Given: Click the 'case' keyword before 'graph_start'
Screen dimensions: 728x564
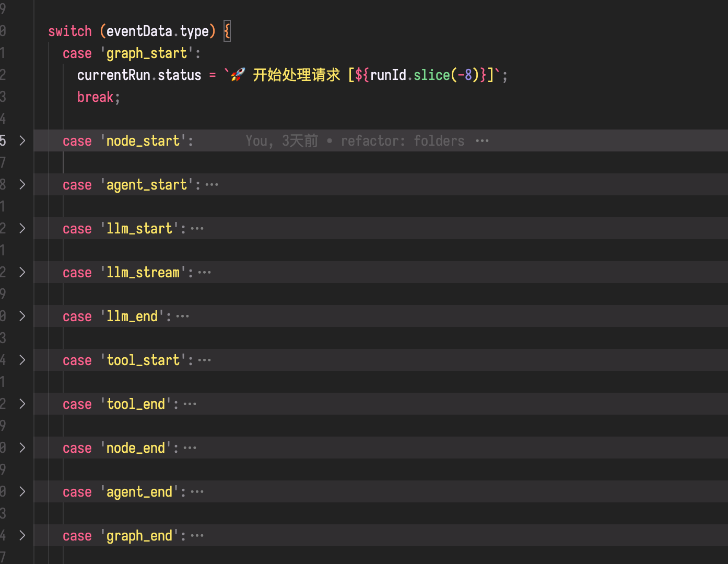Looking at the screenshot, I should 77,53.
